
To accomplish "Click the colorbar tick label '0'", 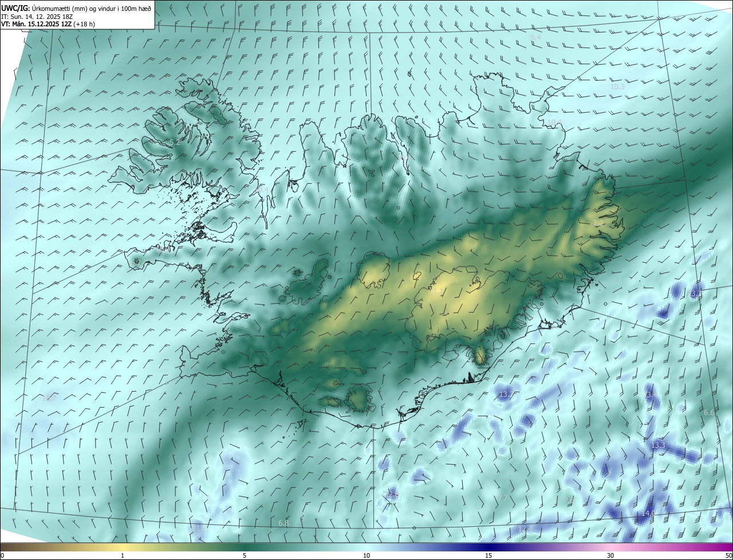I will click(x=2, y=555).
